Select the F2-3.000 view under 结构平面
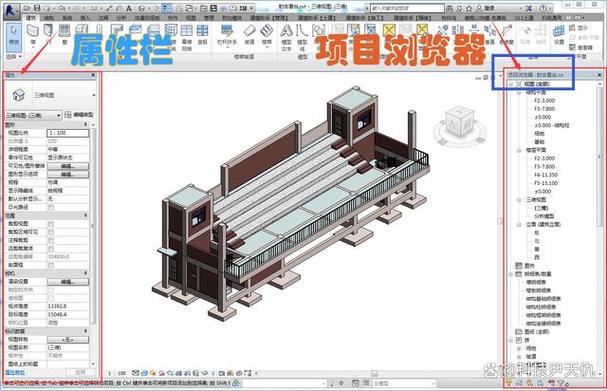This screenshot has width=607, height=391. (x=545, y=100)
